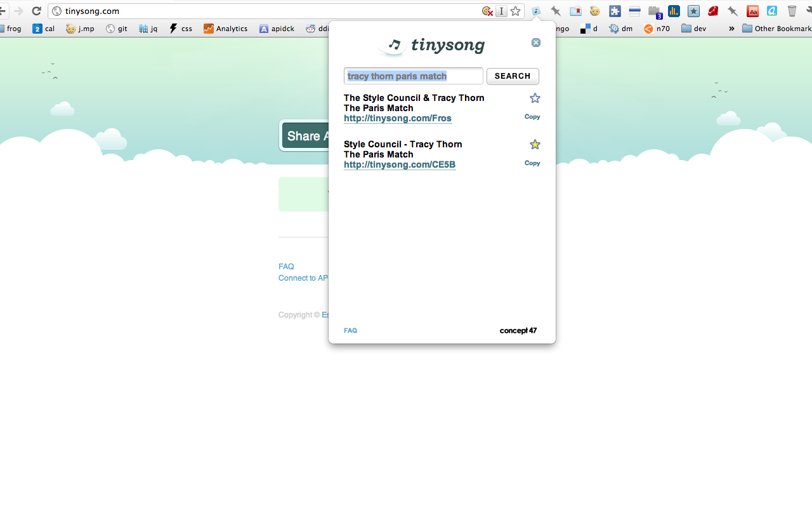This screenshot has height=508, width=812.
Task: Favorite the tinysong.com/Fros result star
Action: [x=535, y=98]
